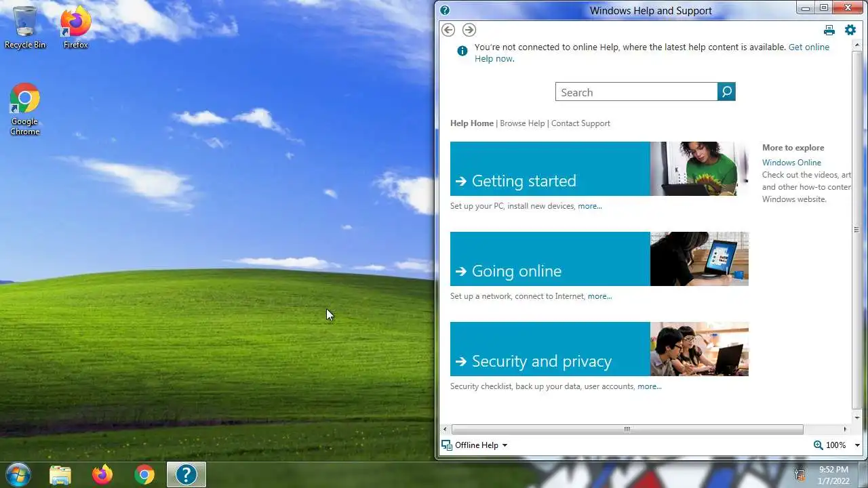Launch Chrome from the taskbar
The width and height of the screenshot is (868, 488).
[144, 475]
